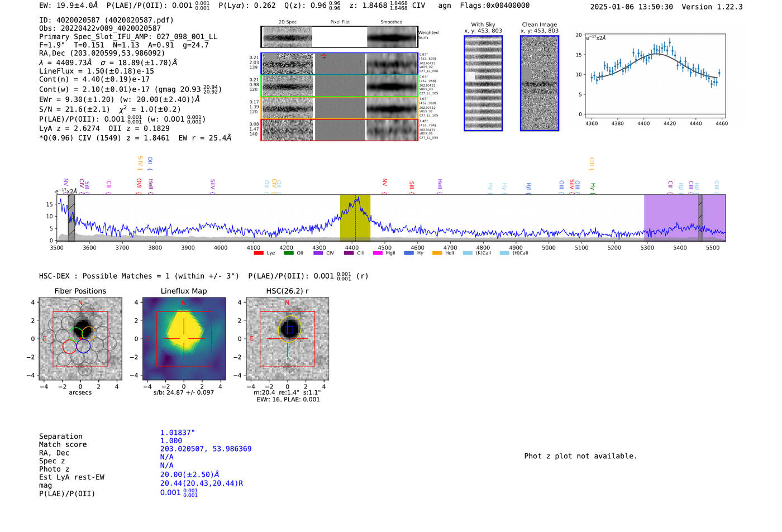The image size is (782, 532).
Task: Select the Weighted Sum 2D spectrum strip
Action: click(x=340, y=37)
